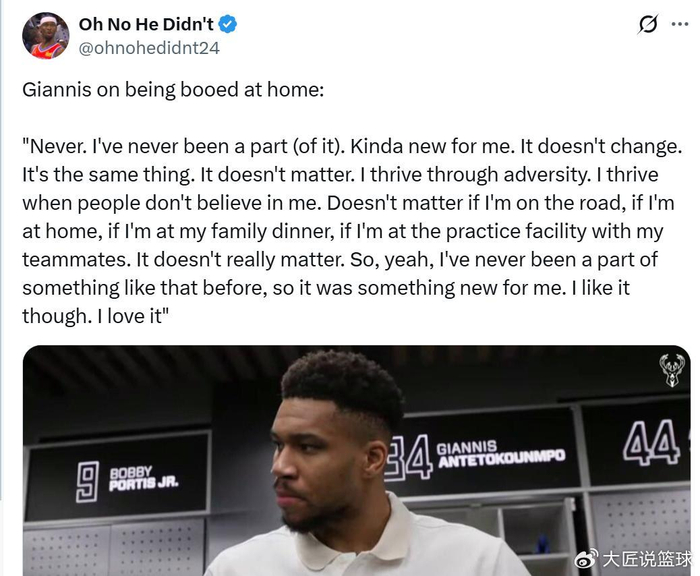Click the number 9 on the locker
The width and height of the screenshot is (700, 576).
pyautogui.click(x=87, y=480)
